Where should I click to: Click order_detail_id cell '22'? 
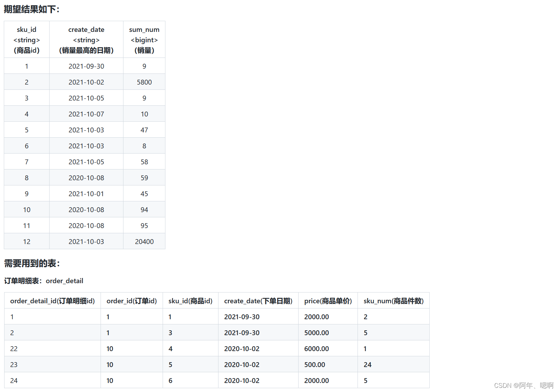[x=14, y=349]
